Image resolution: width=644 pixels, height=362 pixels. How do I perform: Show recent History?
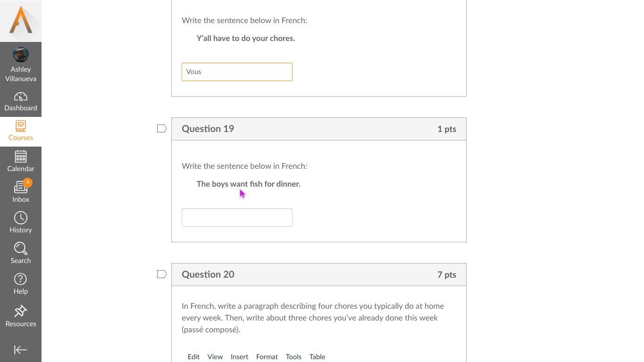pos(21,218)
